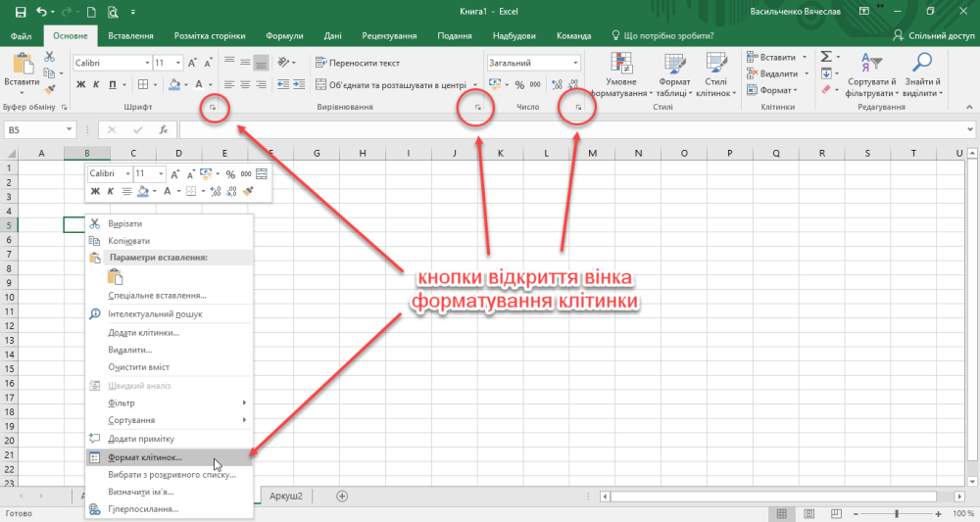Screen dimensions: 980x522
Task: Open the Загальний number format dropdown
Action: 575,63
